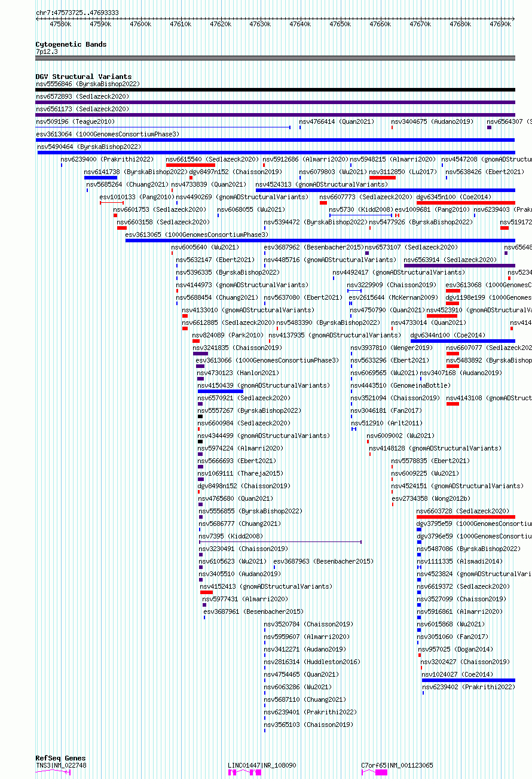This screenshot has width=532, height=779.
Task: Click the 47680k tick on the ruler
Action: 460,24
